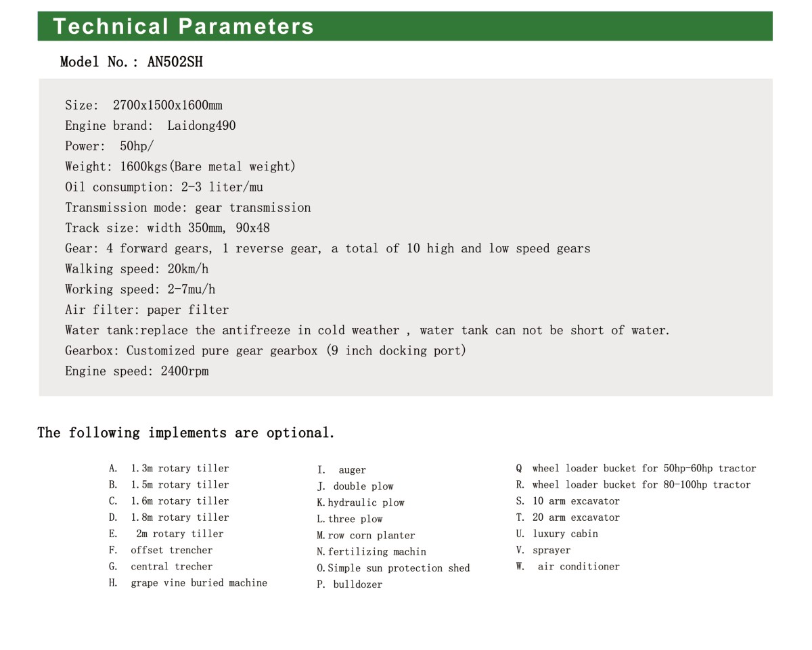Select the Engine brand Laidong490 line

point(150,126)
